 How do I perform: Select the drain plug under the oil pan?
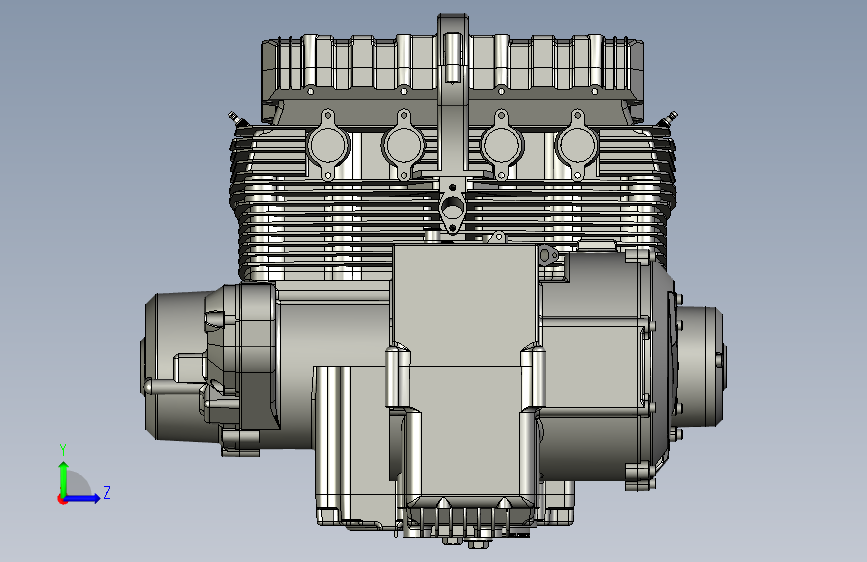[x=478, y=544]
